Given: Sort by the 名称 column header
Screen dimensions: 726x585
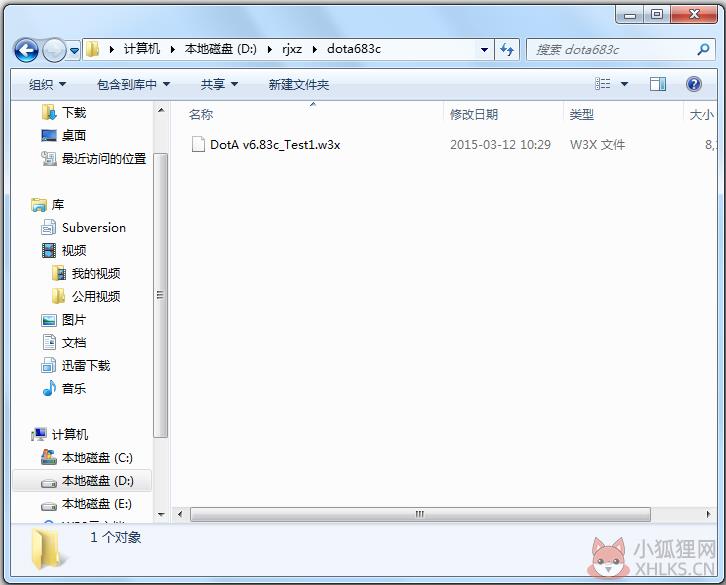Looking at the screenshot, I should click(x=201, y=114).
